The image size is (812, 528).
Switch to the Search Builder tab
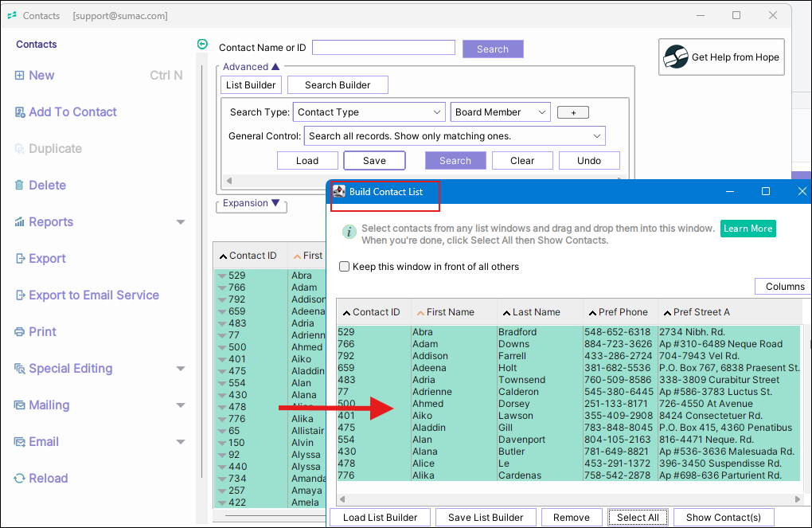[x=338, y=85]
